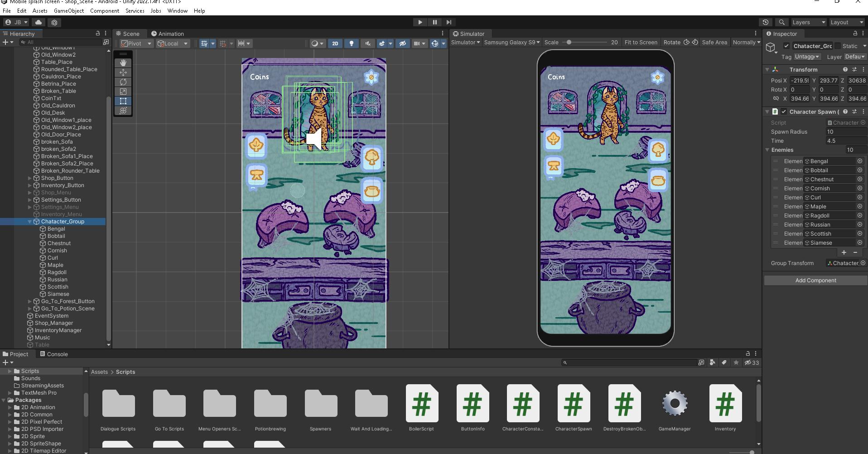Open the Undo History icon
This screenshot has width=868, height=454.
click(x=766, y=22)
